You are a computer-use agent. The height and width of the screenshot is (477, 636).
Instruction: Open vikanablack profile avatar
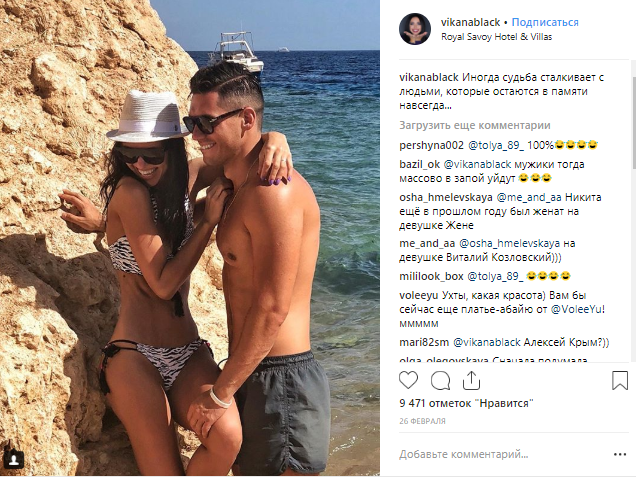point(415,29)
